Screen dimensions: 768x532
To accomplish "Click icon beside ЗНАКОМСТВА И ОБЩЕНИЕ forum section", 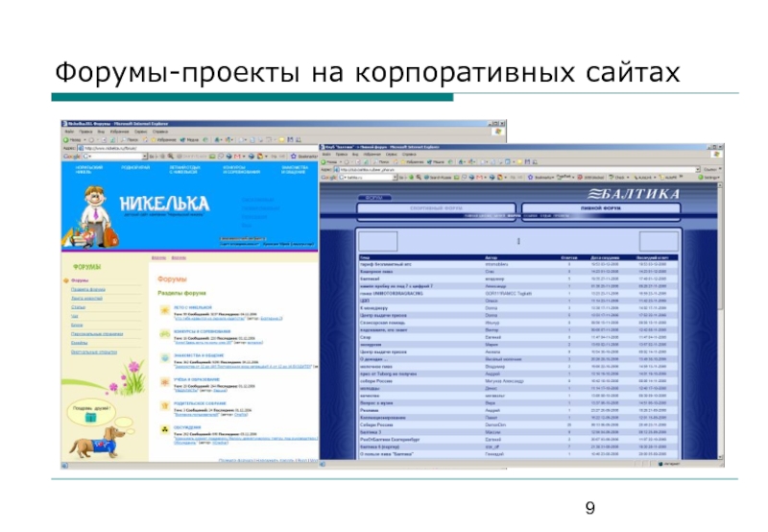I will click(x=164, y=358).
